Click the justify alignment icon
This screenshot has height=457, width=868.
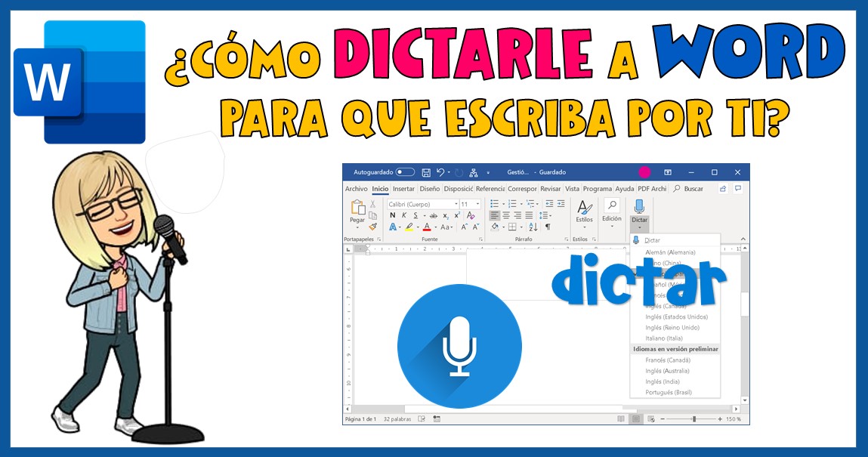pyautogui.click(x=530, y=215)
